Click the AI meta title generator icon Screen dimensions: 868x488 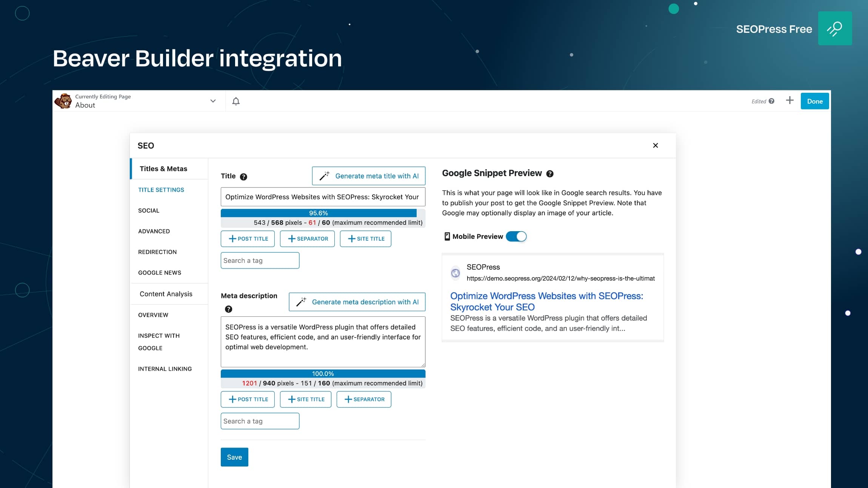pos(325,176)
